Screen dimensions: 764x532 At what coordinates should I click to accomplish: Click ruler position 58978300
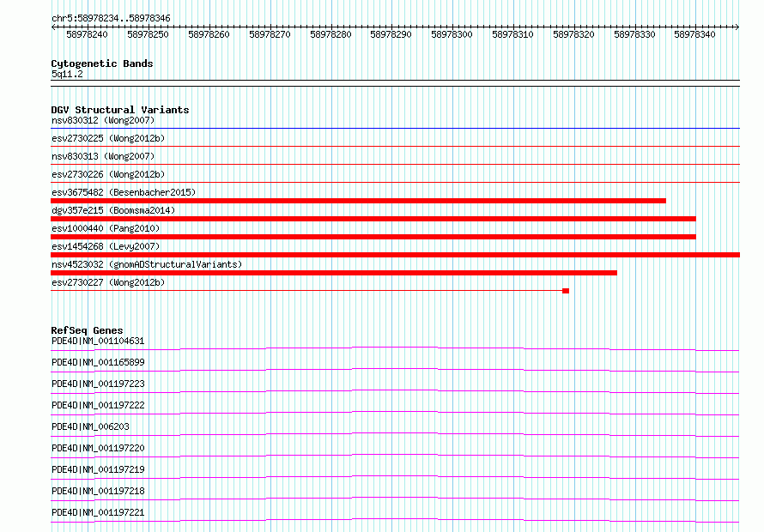[452, 34]
